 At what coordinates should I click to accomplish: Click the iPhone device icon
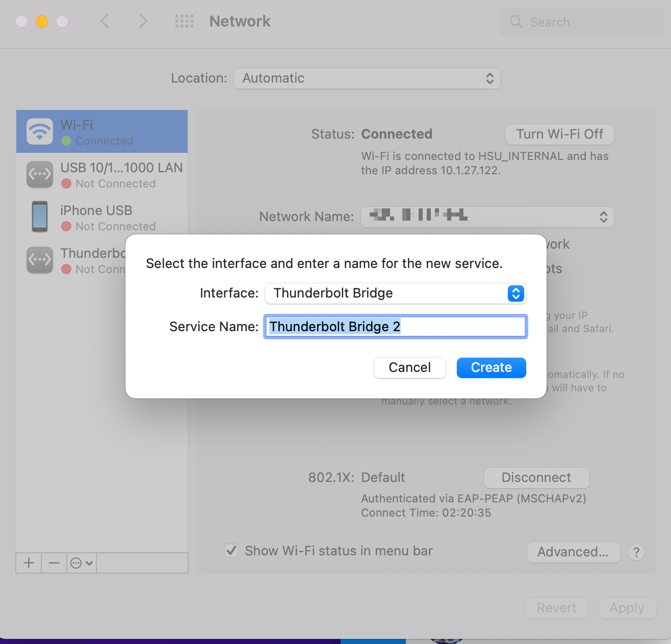point(40,217)
